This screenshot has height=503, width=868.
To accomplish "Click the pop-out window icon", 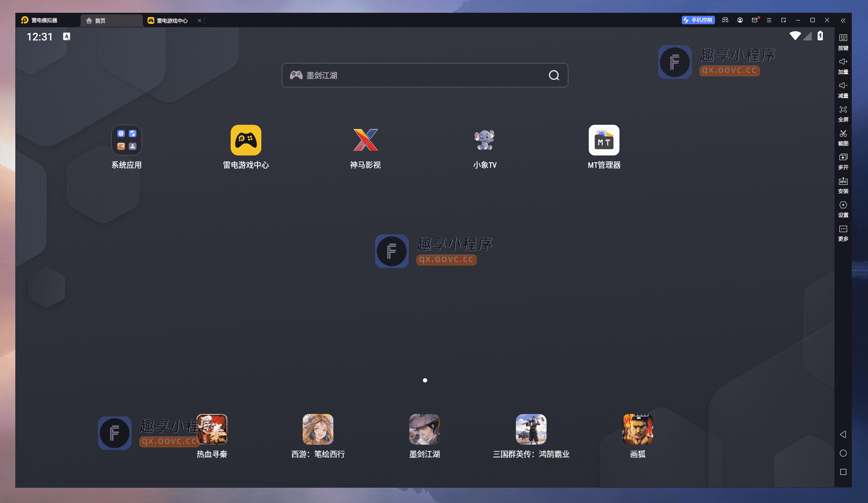I will [784, 20].
